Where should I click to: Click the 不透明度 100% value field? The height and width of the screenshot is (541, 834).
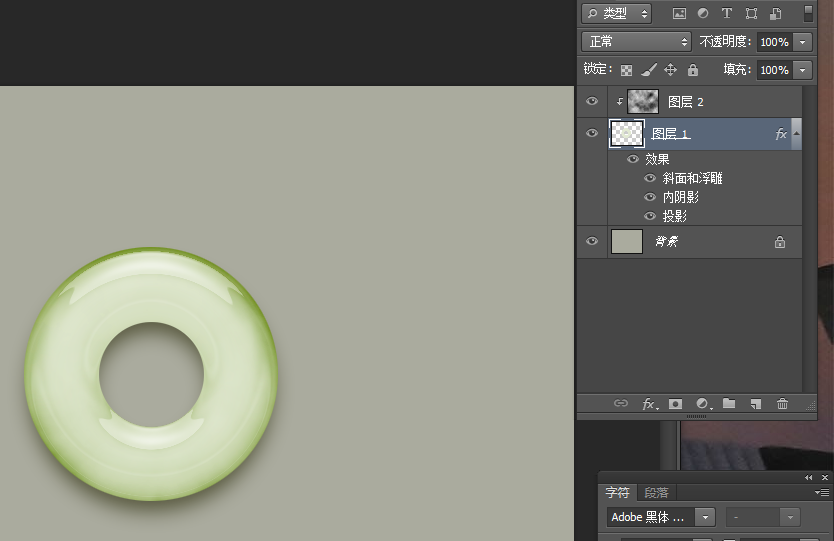point(774,42)
